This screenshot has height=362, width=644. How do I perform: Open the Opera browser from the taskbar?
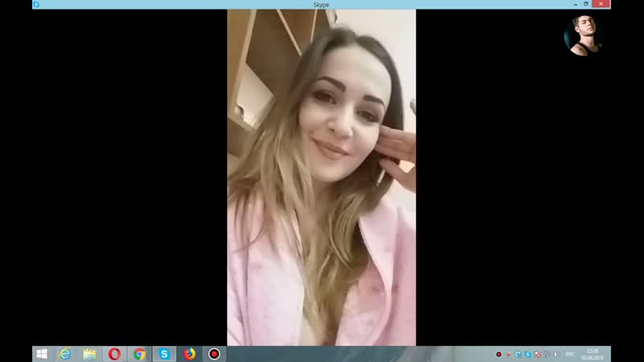click(114, 354)
